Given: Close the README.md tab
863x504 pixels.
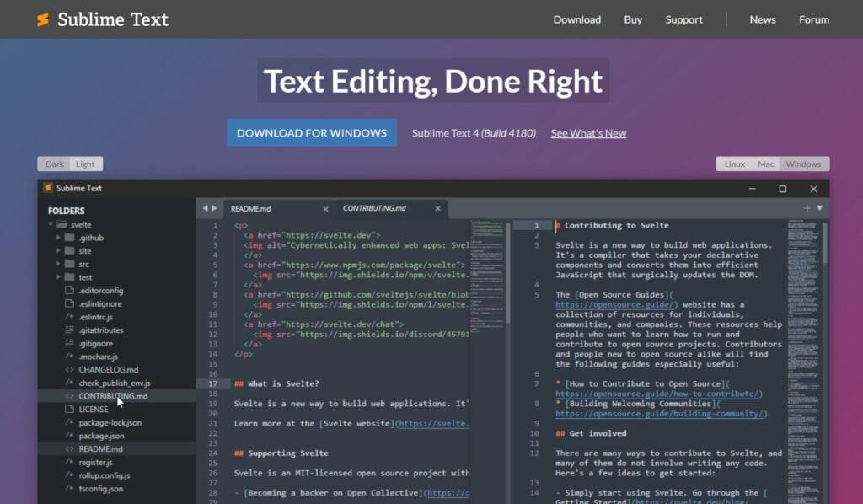Looking at the screenshot, I should click(325, 209).
